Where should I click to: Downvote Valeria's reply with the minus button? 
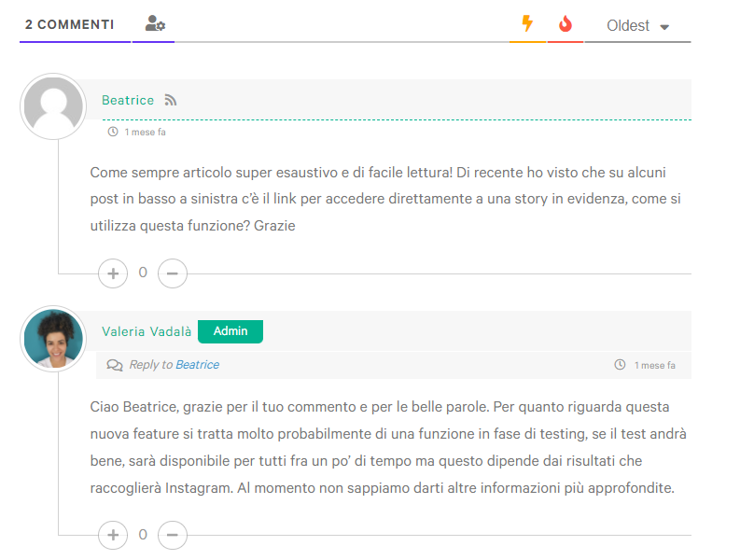coord(172,535)
